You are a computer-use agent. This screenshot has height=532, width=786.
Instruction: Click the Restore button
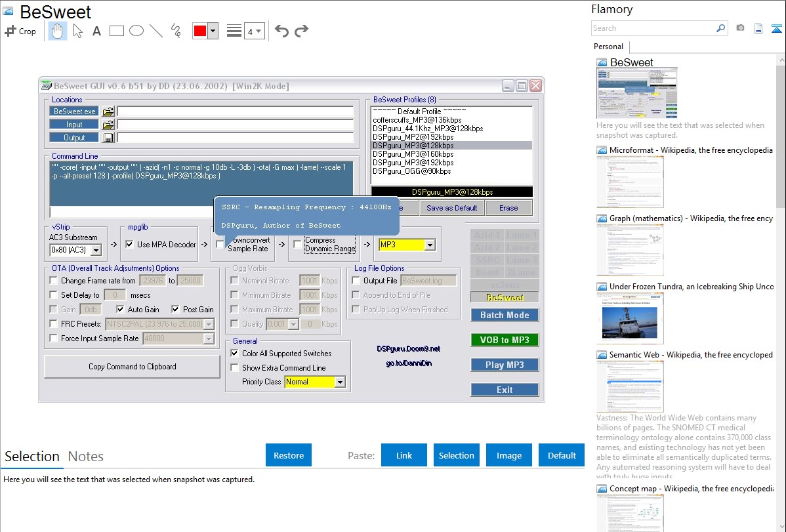[x=289, y=455]
